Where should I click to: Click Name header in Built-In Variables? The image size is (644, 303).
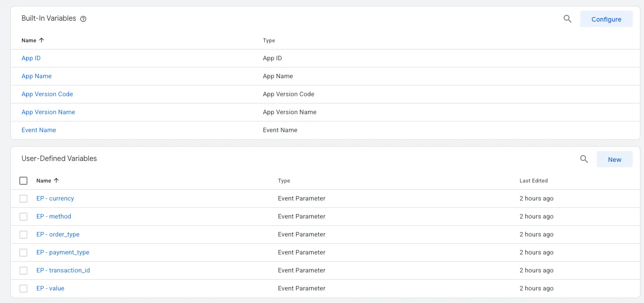[x=29, y=40]
